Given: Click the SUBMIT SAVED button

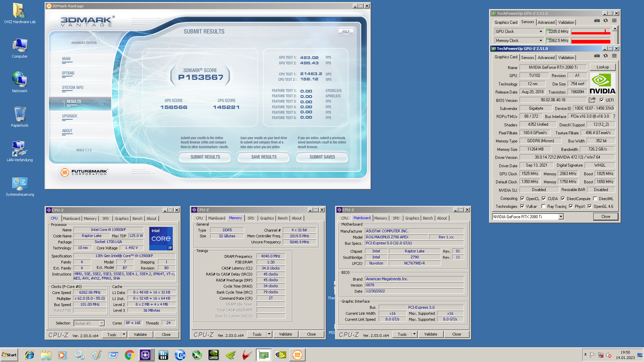Looking at the screenshot, I should 322,157.
